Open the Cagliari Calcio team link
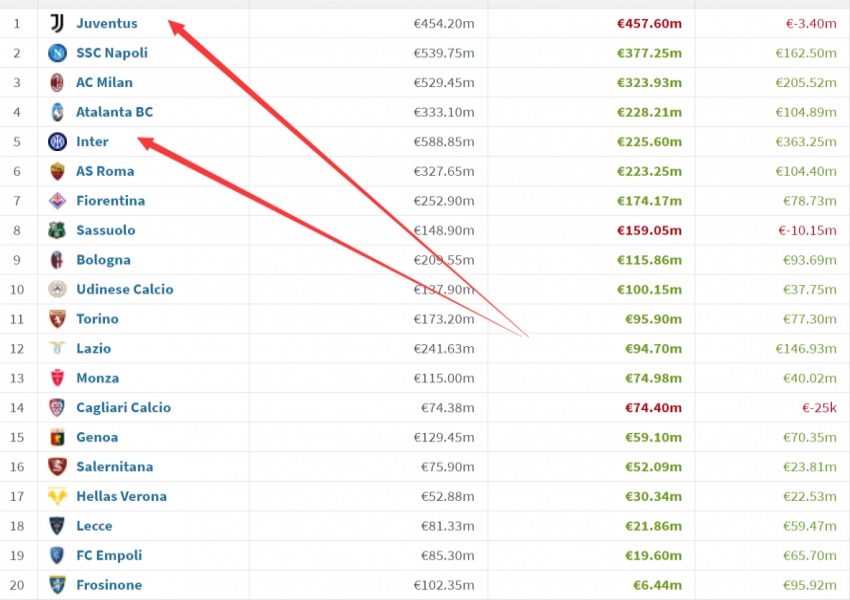Screen dimensions: 850x600 point(123,407)
